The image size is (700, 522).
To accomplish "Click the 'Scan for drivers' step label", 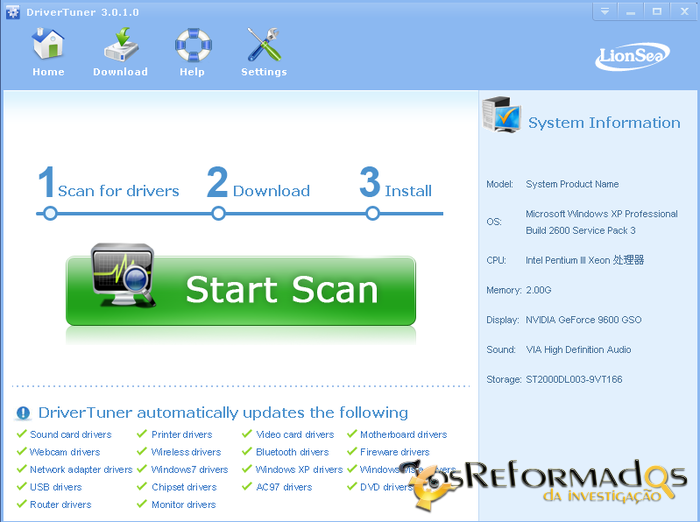I will (x=118, y=191).
